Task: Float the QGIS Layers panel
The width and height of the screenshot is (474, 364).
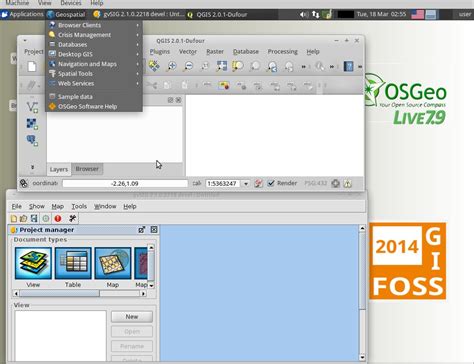Action: point(170,100)
